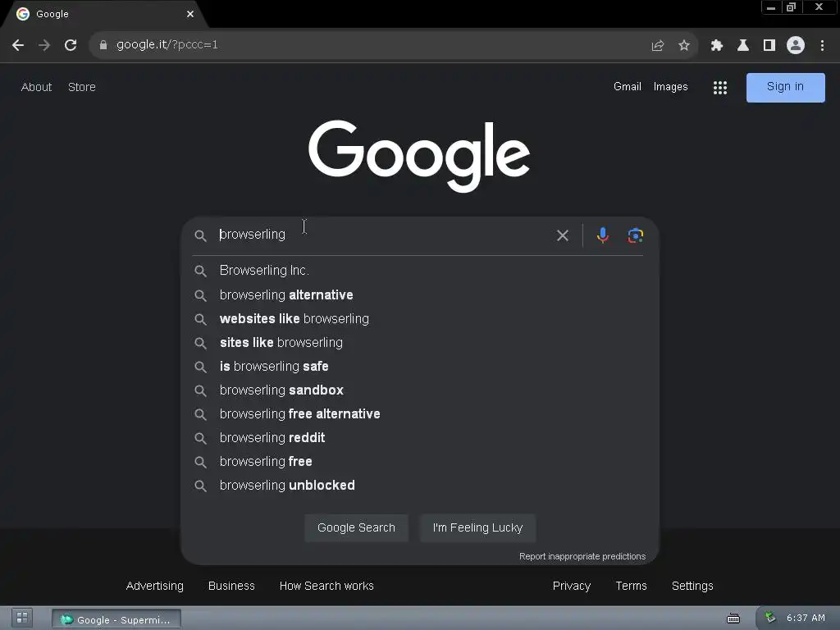
Task: Toggle the browser side panel
Action: [769, 46]
